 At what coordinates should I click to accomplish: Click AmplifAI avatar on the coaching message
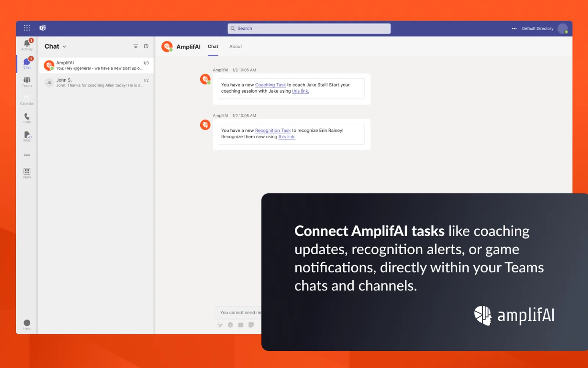pos(205,79)
